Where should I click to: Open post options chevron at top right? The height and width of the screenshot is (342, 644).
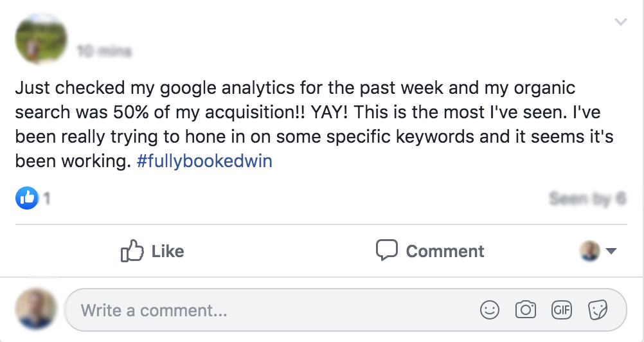tap(620, 22)
